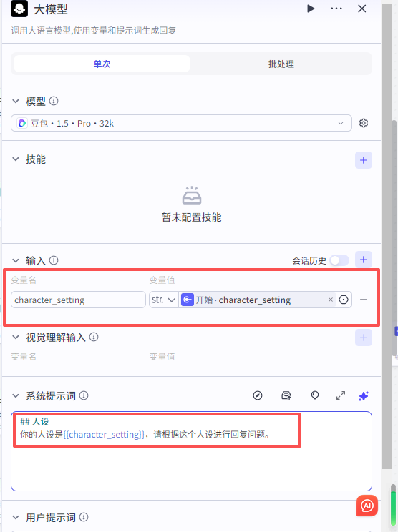Remove the character_setting input row
398x532 pixels.
pyautogui.click(x=364, y=300)
